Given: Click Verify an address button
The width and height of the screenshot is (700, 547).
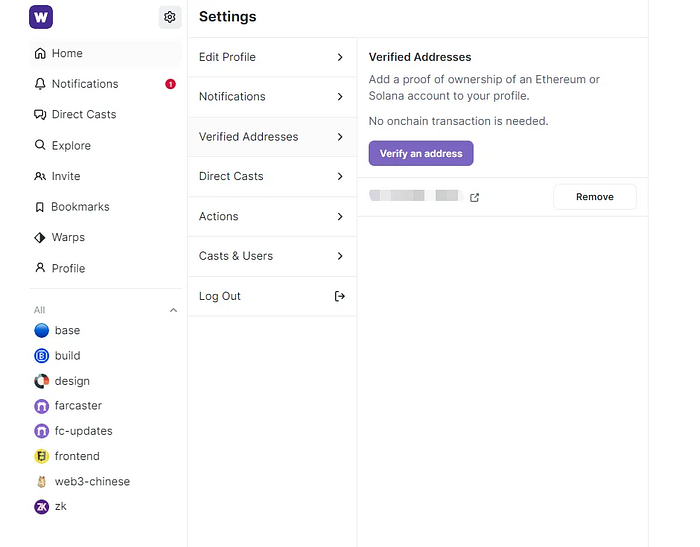Looking at the screenshot, I should point(421,153).
